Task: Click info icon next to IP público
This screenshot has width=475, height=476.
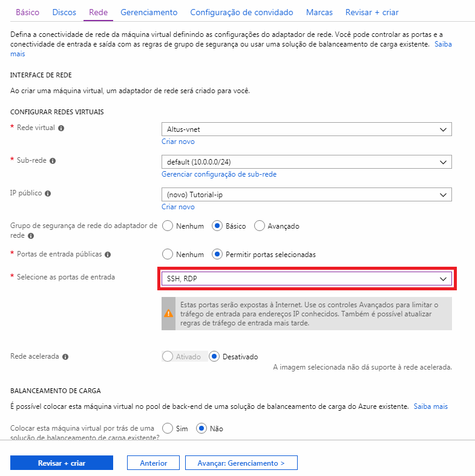Action: [x=48, y=194]
